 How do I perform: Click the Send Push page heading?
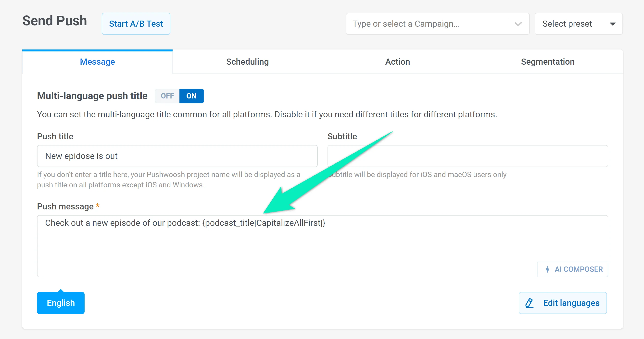pyautogui.click(x=54, y=21)
